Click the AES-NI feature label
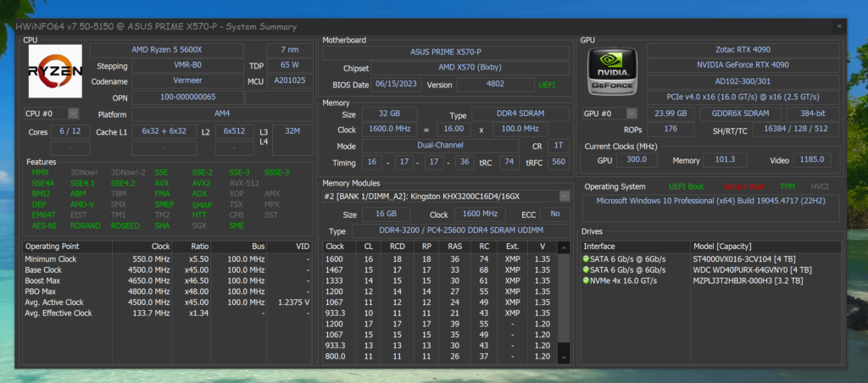The width and height of the screenshot is (868, 383). point(42,225)
